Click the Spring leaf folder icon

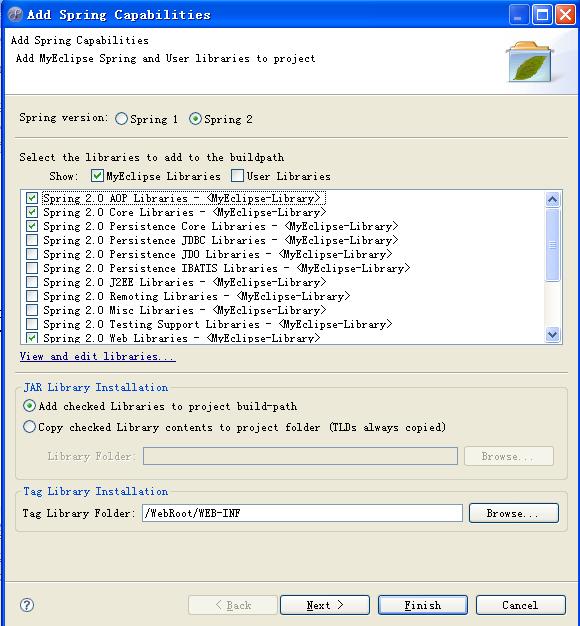530,61
